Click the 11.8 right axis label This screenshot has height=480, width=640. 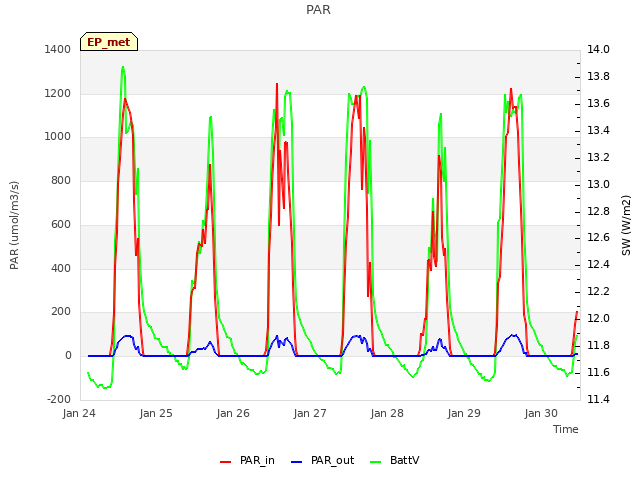pos(598,345)
